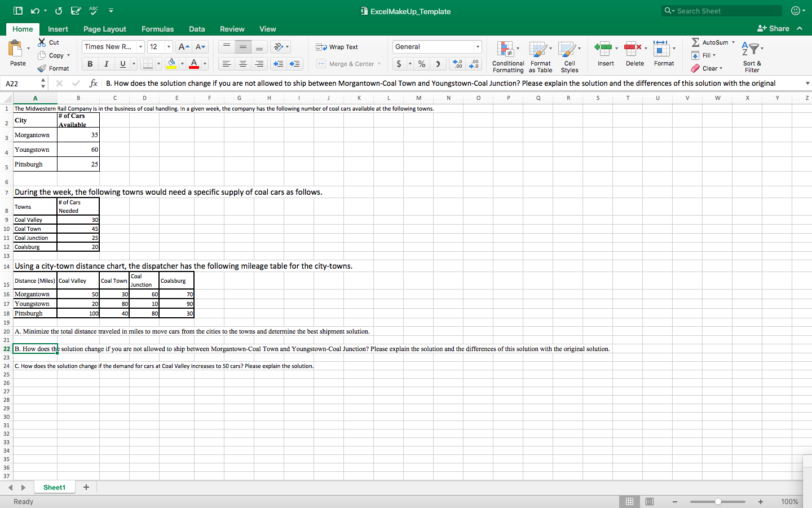
Task: Adjust the zoom slider
Action: (x=717, y=502)
